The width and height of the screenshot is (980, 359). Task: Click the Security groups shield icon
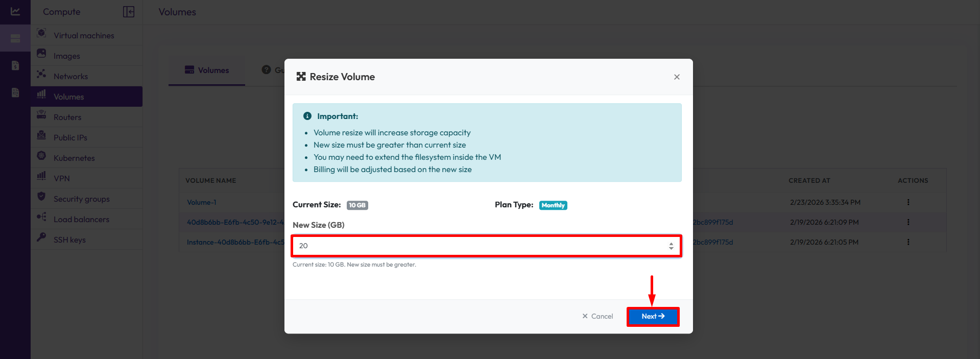(42, 197)
